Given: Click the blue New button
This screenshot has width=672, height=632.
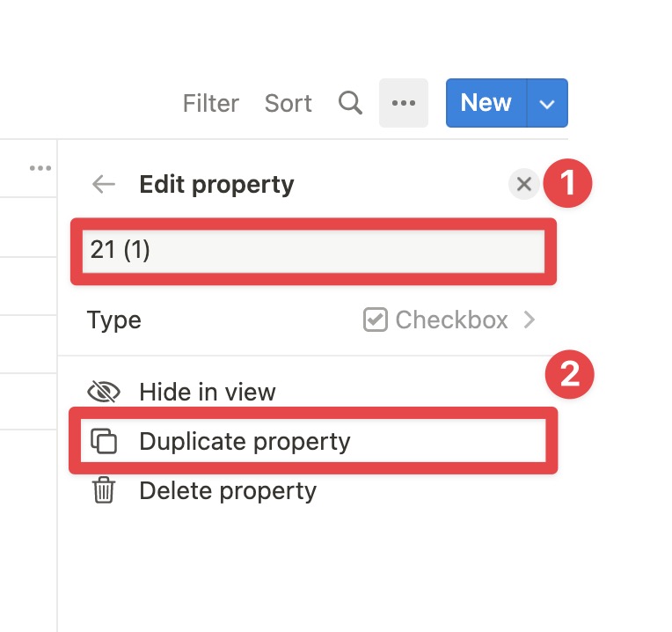Looking at the screenshot, I should click(x=486, y=103).
